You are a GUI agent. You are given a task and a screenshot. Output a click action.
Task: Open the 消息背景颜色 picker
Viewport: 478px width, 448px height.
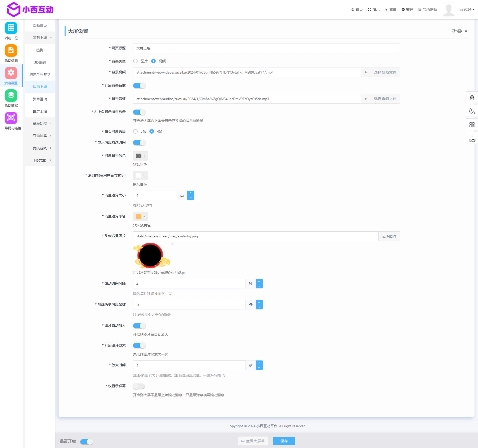pyautogui.click(x=140, y=156)
